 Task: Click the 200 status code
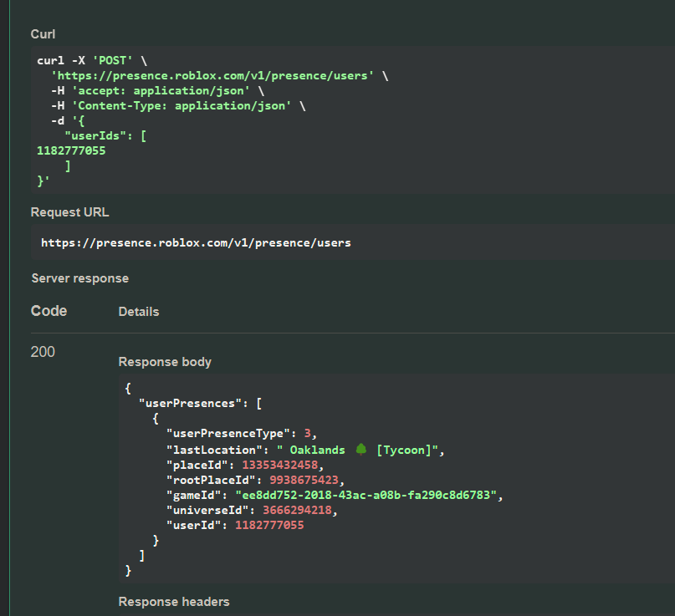click(x=43, y=351)
